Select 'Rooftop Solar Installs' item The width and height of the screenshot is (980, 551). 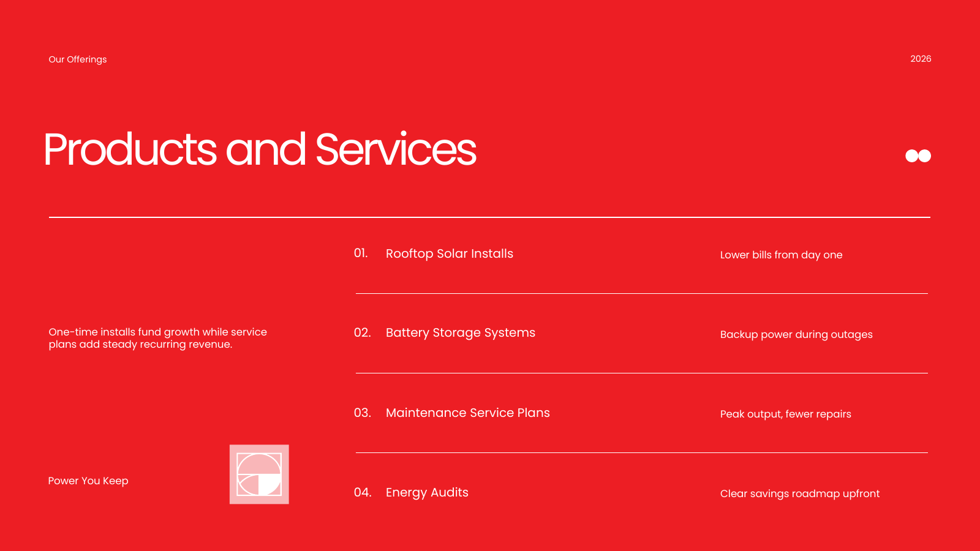450,253
